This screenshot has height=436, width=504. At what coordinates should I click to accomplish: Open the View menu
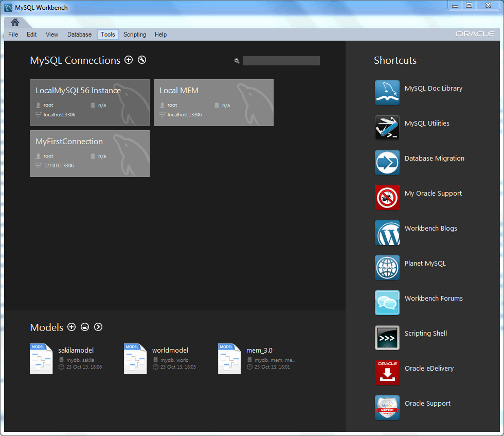(x=52, y=34)
